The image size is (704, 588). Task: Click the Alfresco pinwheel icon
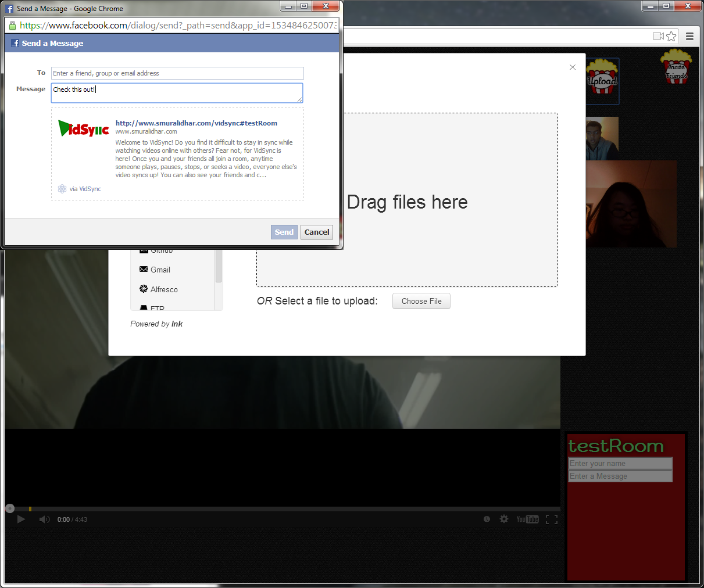tap(144, 289)
